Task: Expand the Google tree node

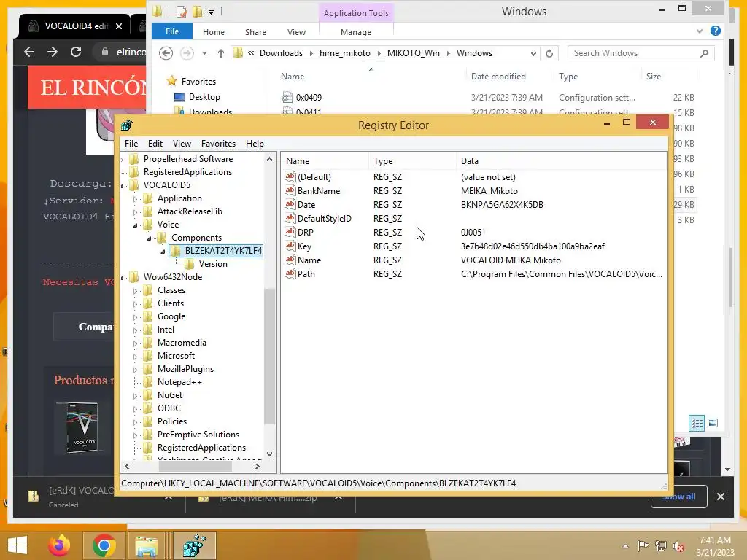Action: pos(135,316)
